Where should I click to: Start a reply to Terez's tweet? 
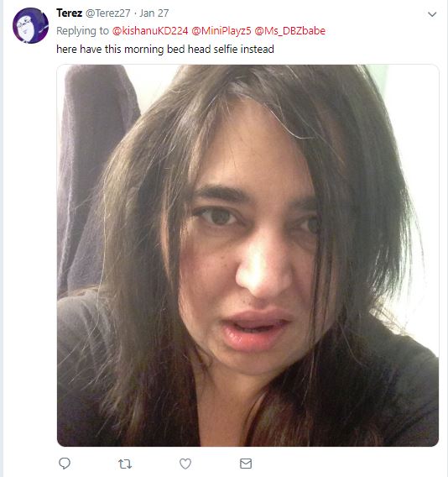click(x=65, y=464)
